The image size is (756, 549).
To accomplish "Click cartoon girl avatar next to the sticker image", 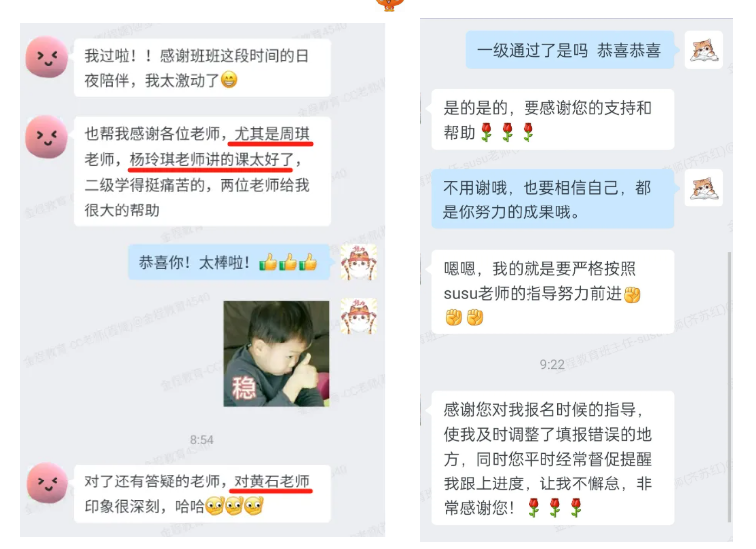I will point(359,316).
